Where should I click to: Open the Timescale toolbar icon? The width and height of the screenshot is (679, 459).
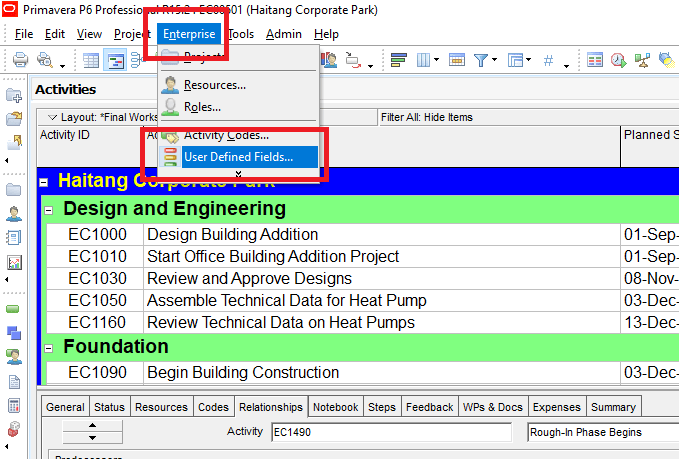coord(457,60)
